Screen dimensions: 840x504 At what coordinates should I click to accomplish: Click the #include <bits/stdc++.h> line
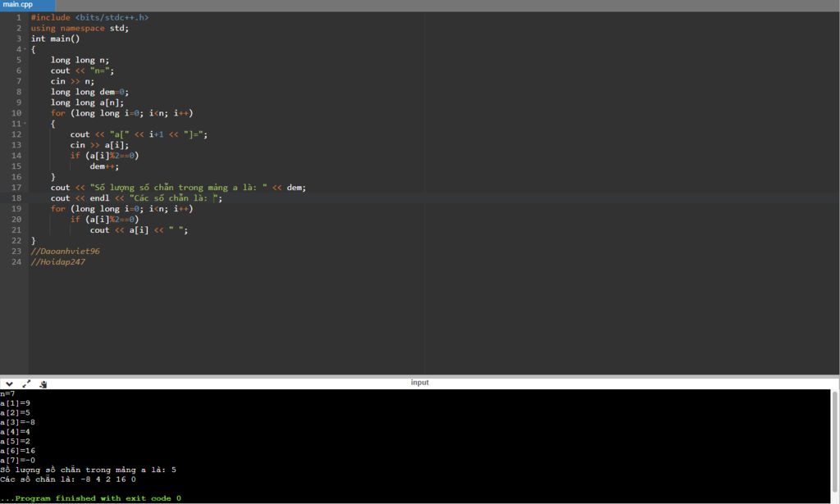pyautogui.click(x=89, y=18)
